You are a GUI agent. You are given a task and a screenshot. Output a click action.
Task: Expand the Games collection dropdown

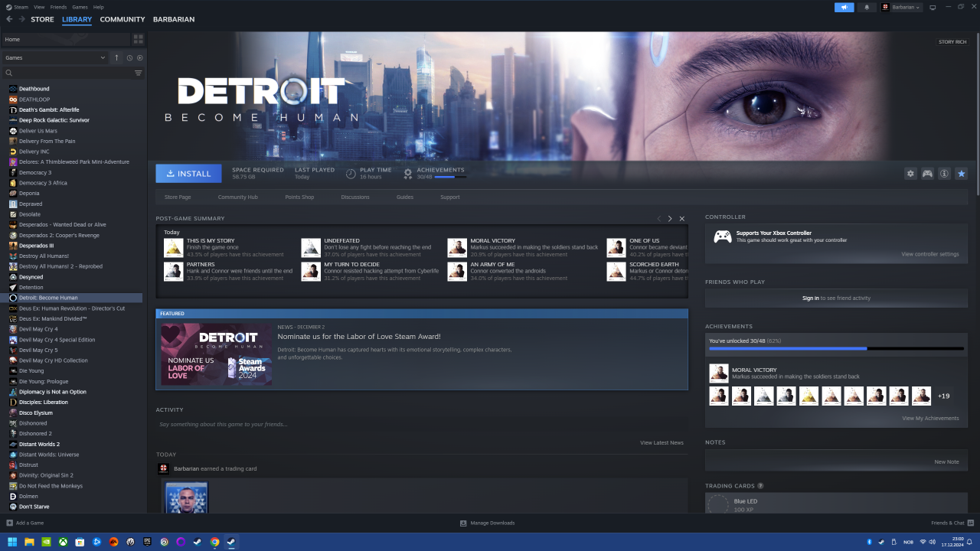click(x=54, y=57)
